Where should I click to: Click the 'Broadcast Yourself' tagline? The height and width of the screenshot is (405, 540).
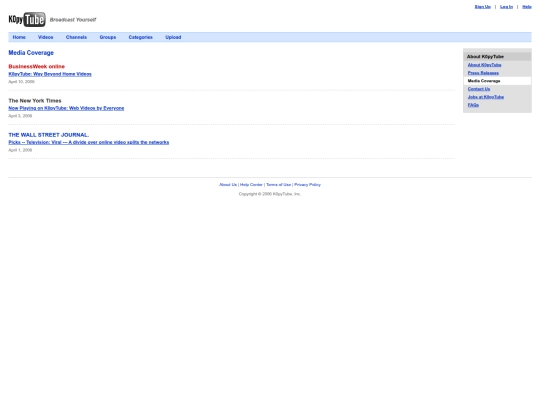[73, 20]
